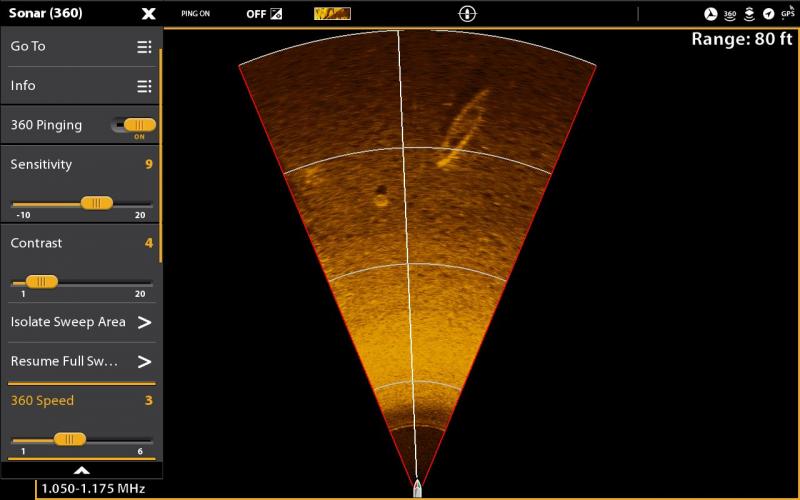Image resolution: width=800 pixels, height=500 pixels.
Task: Click the chart plotter status icon at far left of status icons
Action: tap(711, 14)
